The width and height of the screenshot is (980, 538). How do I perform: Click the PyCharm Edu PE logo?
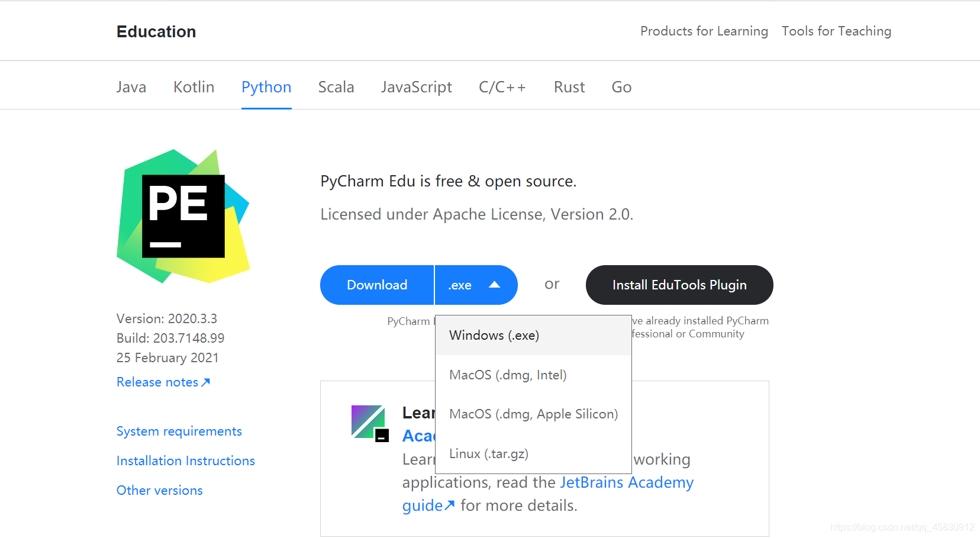click(183, 216)
